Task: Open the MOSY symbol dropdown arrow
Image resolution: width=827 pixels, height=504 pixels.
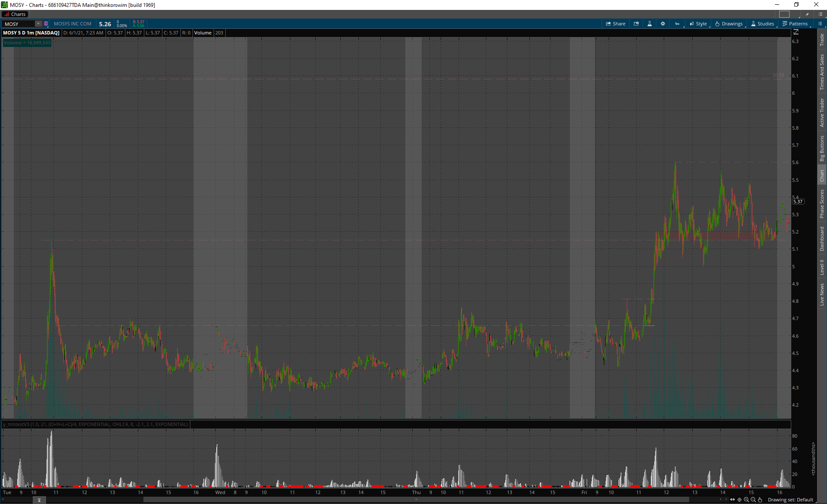Action: (x=38, y=24)
